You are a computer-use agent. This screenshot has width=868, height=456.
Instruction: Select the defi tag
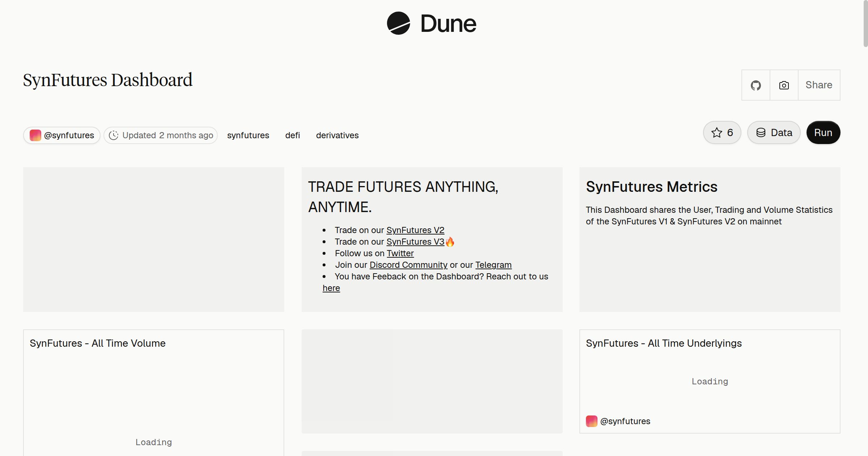pos(293,135)
